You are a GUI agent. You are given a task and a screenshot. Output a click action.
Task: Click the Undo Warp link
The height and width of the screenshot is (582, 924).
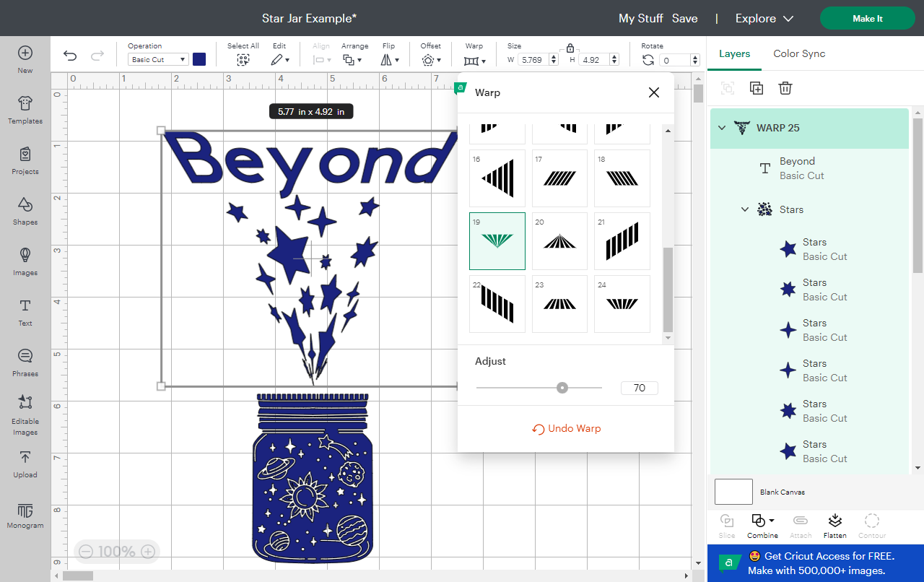coord(566,428)
